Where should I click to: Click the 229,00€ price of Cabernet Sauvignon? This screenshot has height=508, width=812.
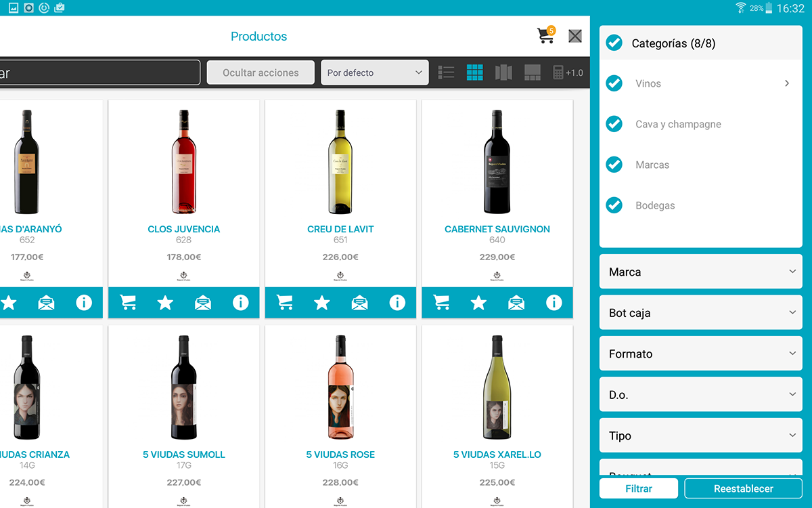pyautogui.click(x=497, y=257)
